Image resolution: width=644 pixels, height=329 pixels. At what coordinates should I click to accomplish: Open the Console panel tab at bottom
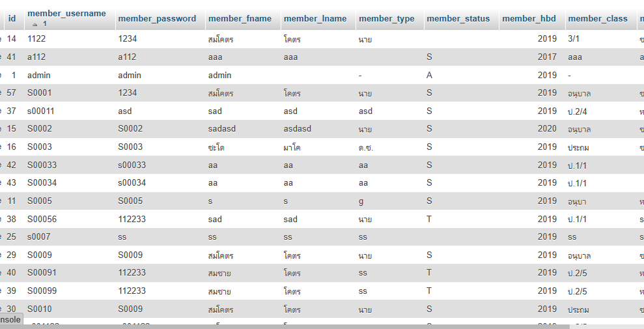10,319
